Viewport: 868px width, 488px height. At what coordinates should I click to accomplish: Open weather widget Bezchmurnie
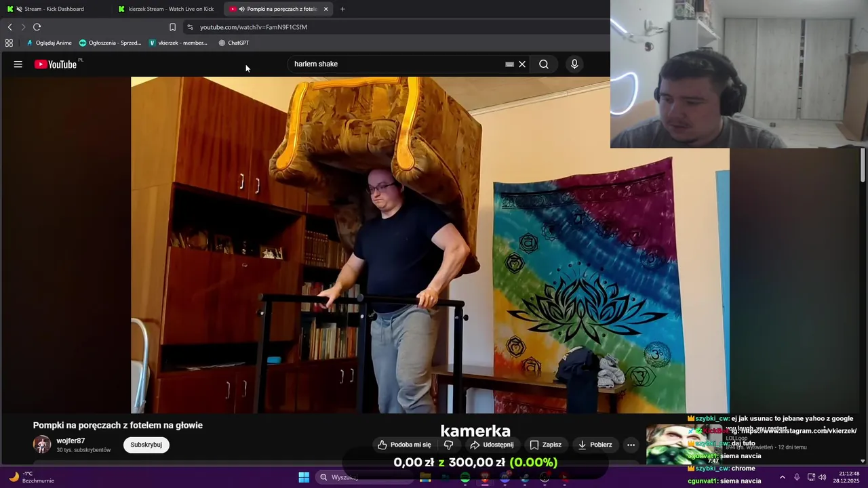[31, 477]
